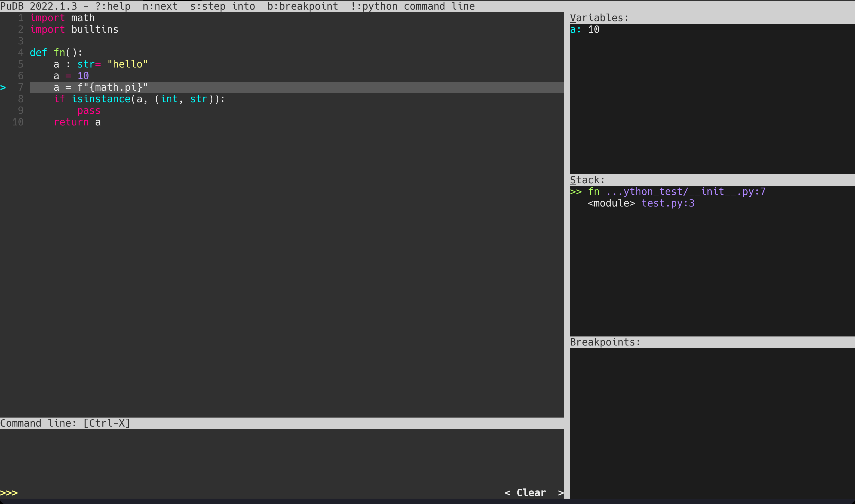This screenshot has width=855, height=504.
Task: Click the 's:step into' shortcut in the header
Action: (223, 6)
